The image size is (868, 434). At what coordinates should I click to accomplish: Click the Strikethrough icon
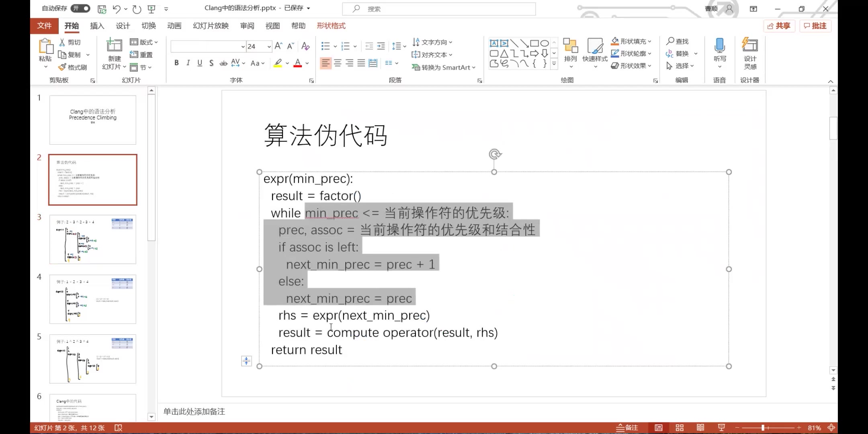[223, 63]
